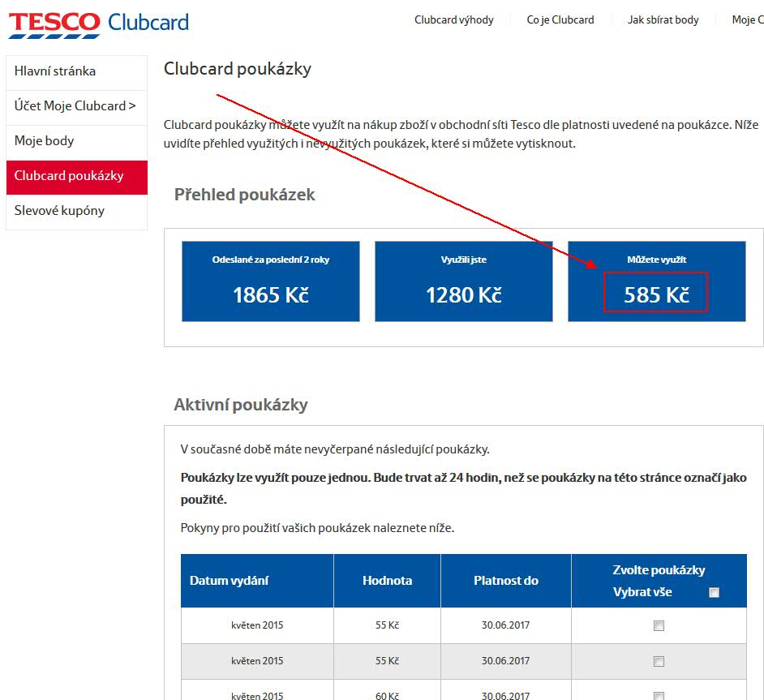Expand Účet Moje Clubcard submenu
This screenshot has height=700, width=764.
click(76, 108)
